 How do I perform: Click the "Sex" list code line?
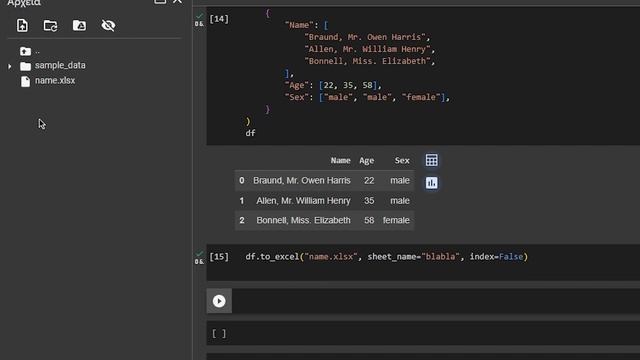367,97
